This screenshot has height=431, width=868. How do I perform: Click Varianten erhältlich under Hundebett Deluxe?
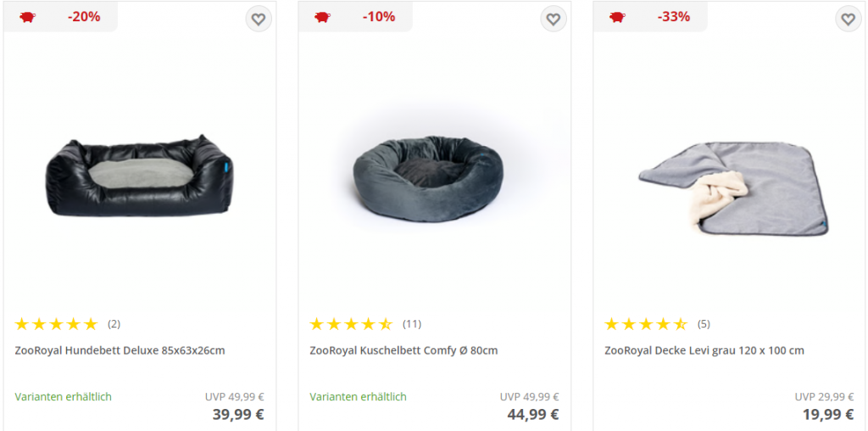tap(63, 397)
